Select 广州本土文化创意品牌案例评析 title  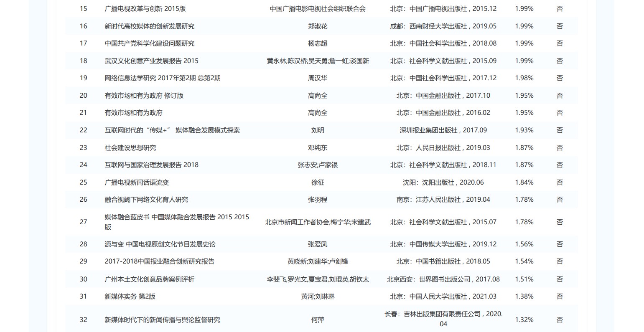tap(149, 279)
